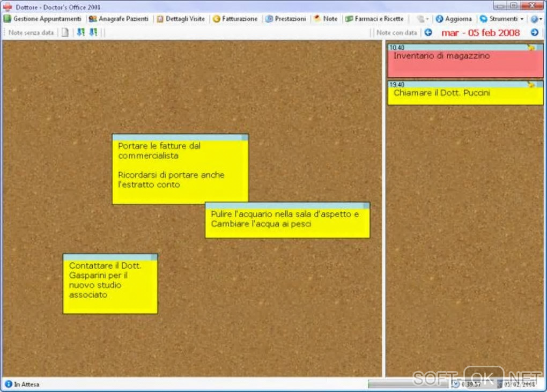Go to previous day with left arrow
547x392 pixels.
(428, 32)
